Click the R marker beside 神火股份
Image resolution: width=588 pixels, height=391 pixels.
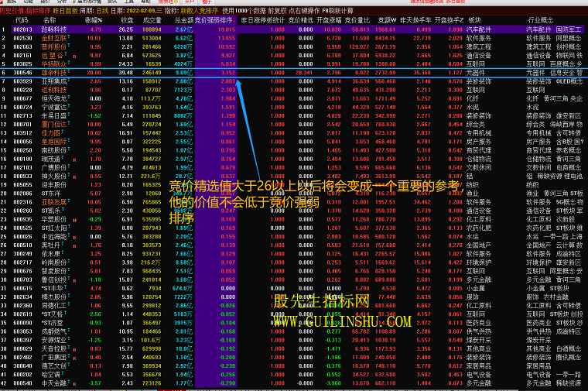(74, 177)
